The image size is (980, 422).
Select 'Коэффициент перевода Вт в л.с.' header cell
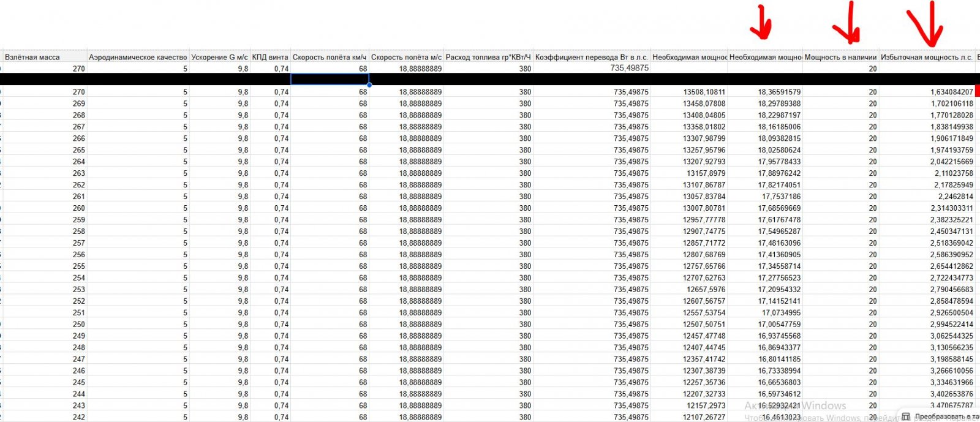(x=591, y=57)
